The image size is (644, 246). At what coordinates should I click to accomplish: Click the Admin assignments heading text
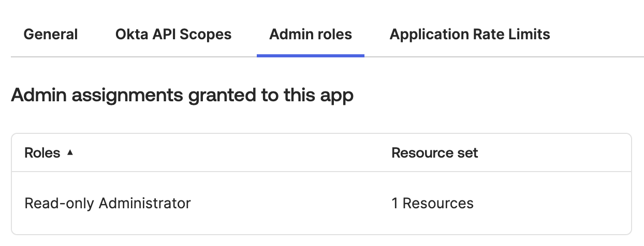tap(182, 96)
